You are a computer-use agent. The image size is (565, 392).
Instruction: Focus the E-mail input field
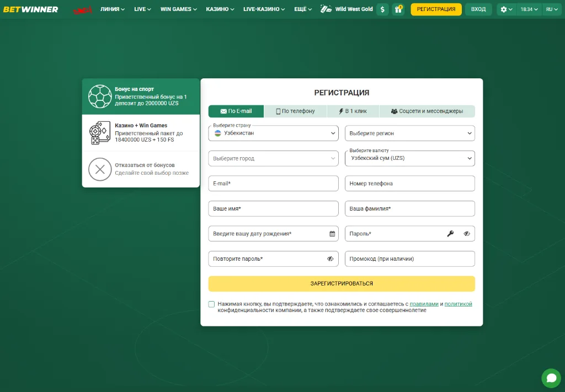(x=274, y=184)
